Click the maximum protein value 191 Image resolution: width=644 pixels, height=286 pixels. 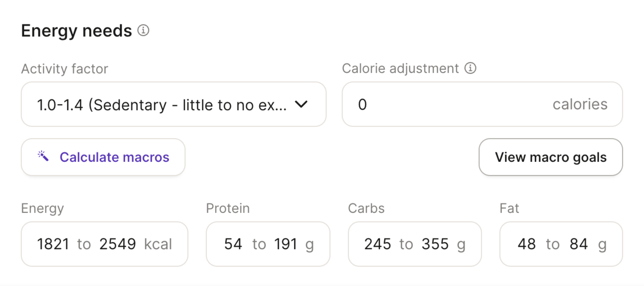[285, 244]
